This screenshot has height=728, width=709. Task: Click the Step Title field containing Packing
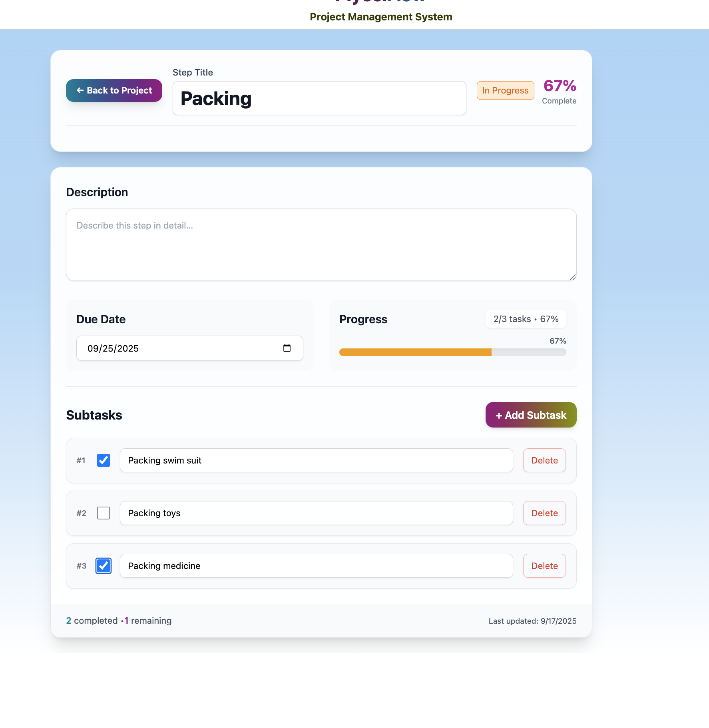pyautogui.click(x=319, y=98)
